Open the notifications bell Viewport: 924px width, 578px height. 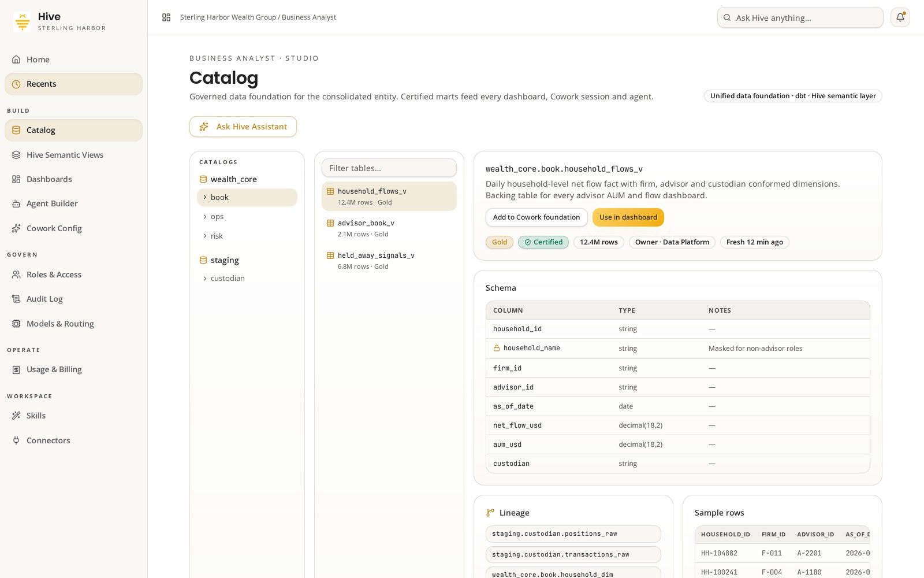click(900, 17)
